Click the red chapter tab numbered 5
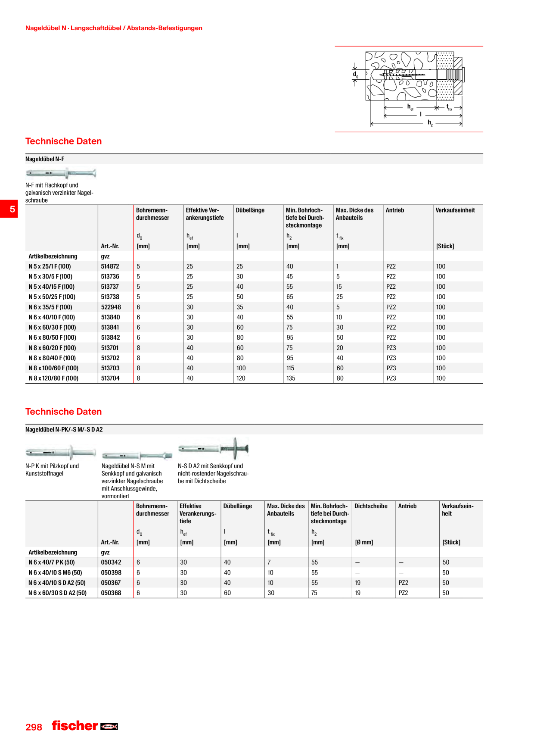The width and height of the screenshot is (534, 756). point(9,209)
